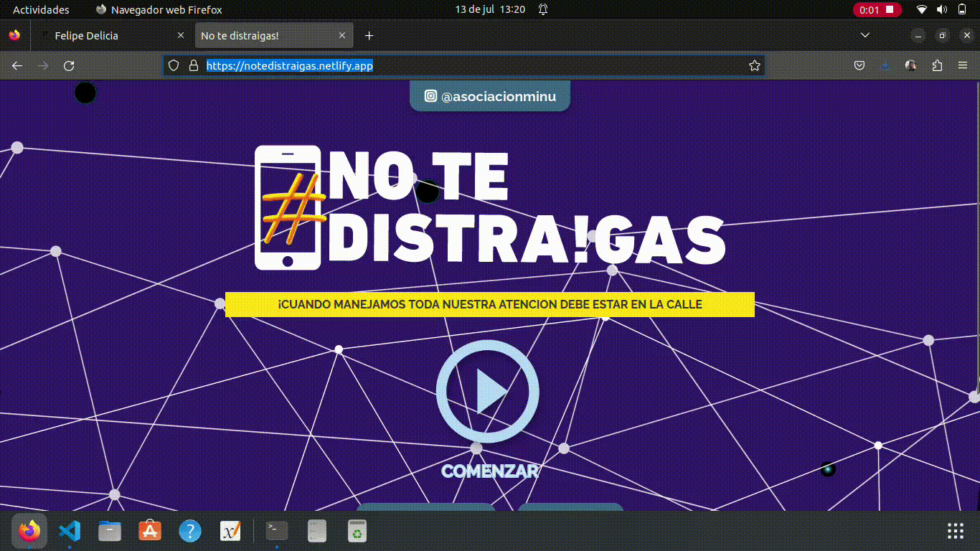This screenshot has height=551, width=980.
Task: Show the applications grid
Action: point(956,531)
